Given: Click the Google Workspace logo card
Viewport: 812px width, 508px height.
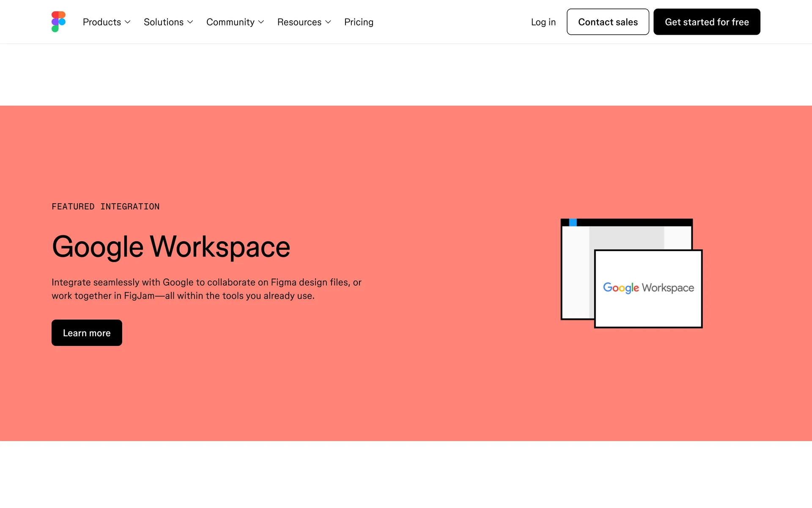Looking at the screenshot, I should coord(648,289).
